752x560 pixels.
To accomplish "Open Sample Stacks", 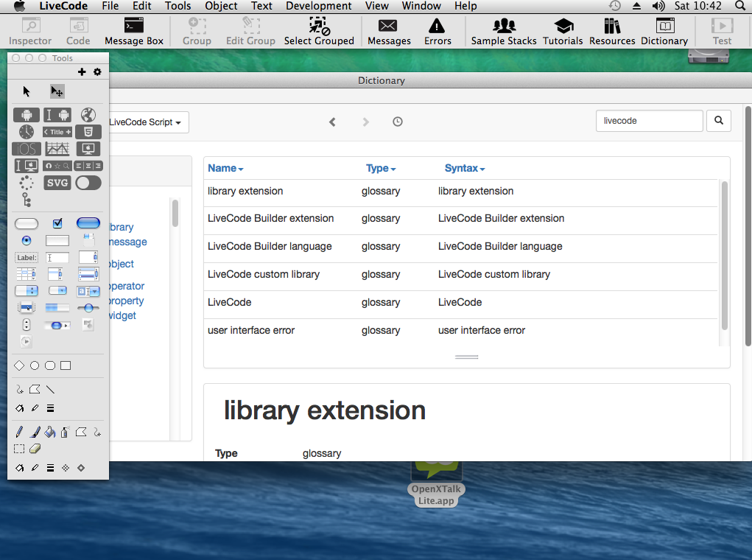I will point(504,32).
